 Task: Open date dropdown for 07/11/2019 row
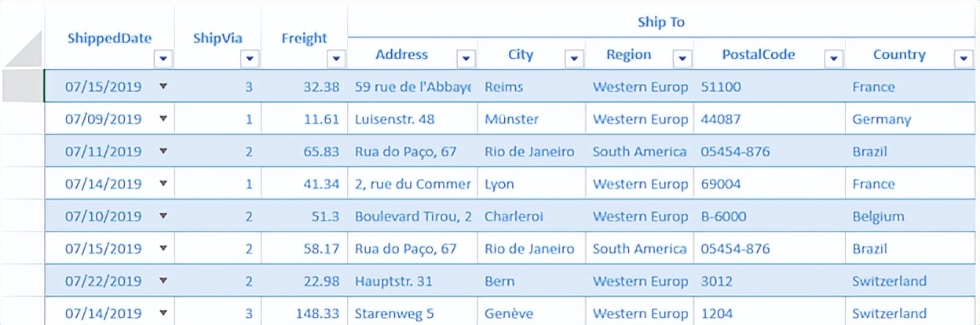click(x=163, y=151)
